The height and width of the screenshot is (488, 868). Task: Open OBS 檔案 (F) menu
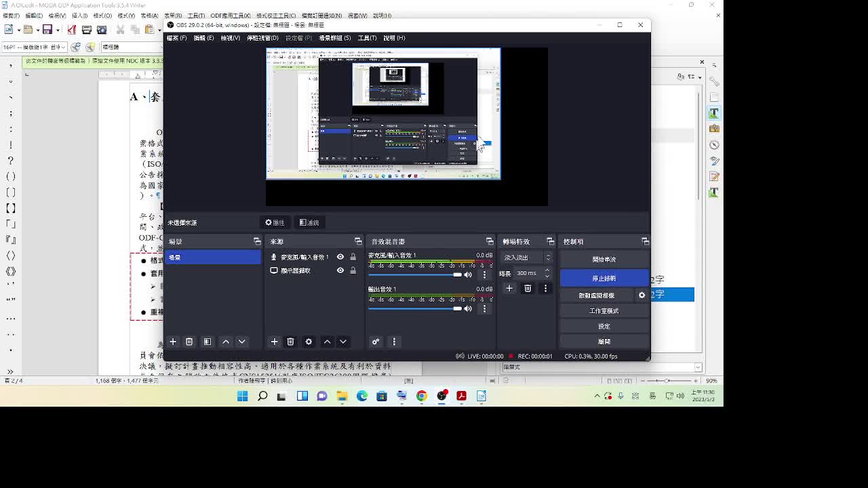tap(176, 38)
